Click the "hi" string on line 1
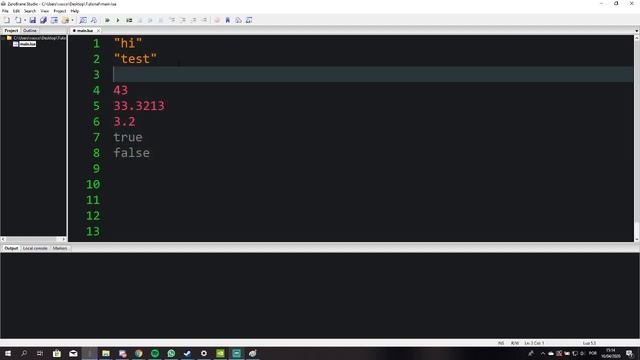This screenshot has width=640, height=360. tap(128, 43)
